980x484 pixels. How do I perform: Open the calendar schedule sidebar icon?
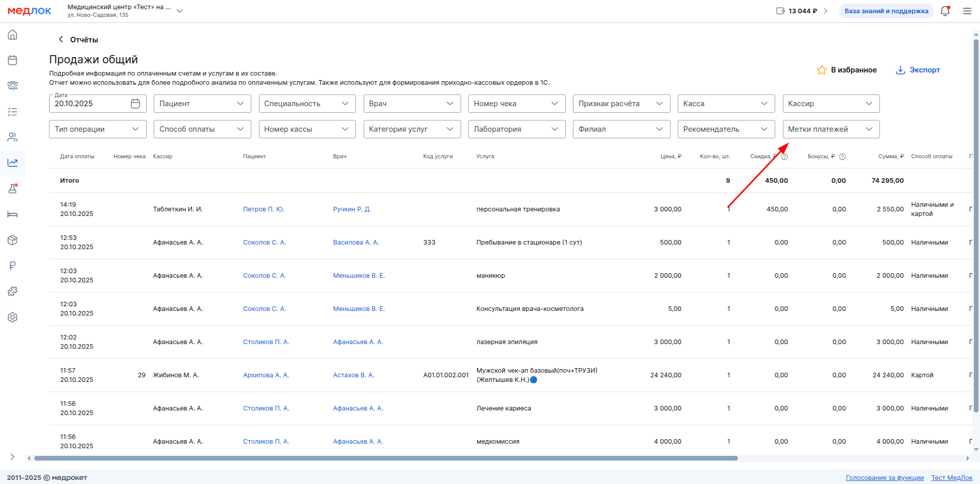coord(13,60)
